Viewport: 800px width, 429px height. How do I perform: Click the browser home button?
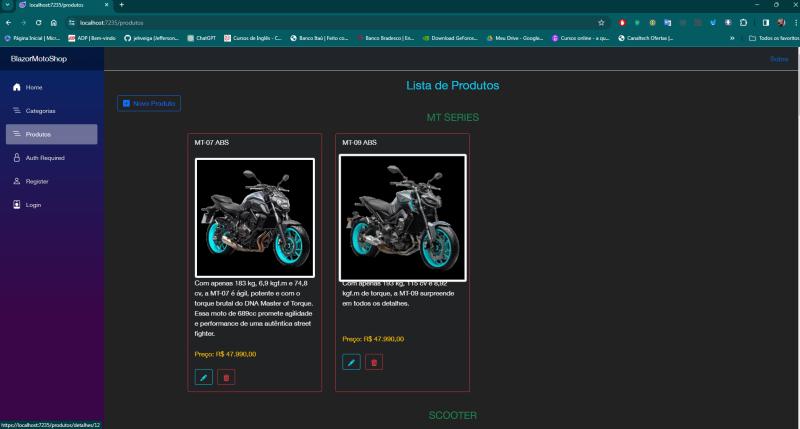tap(54, 22)
